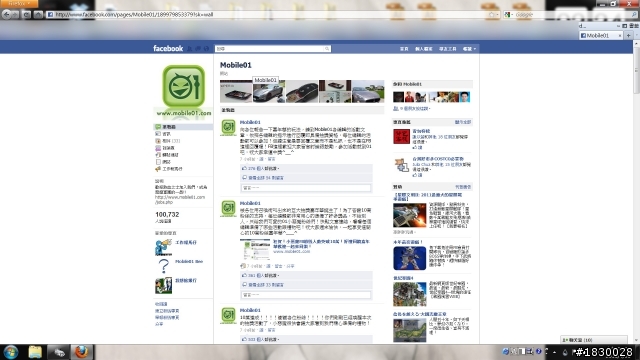
Task: Open the spaceship sponsored ad image
Action: [x=409, y=215]
